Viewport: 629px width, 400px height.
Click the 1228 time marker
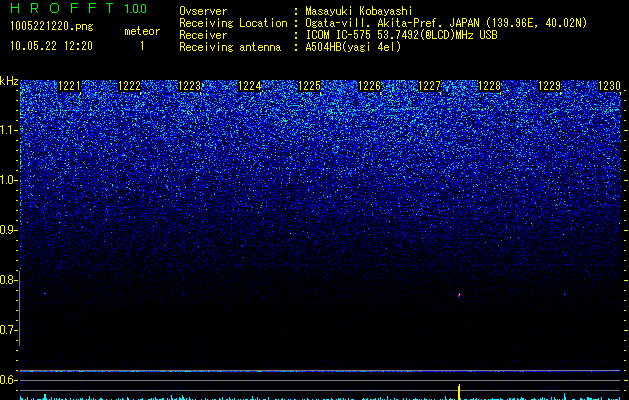tap(489, 86)
